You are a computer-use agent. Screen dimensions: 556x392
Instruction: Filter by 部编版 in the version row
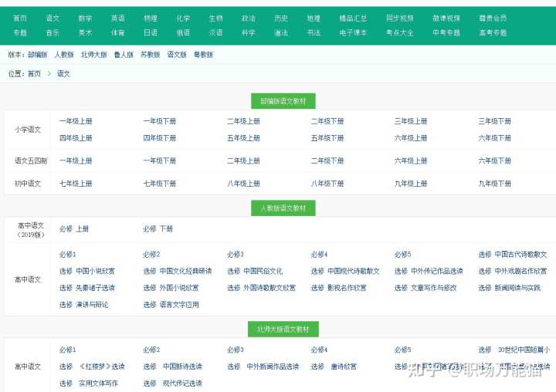pyautogui.click(x=37, y=55)
